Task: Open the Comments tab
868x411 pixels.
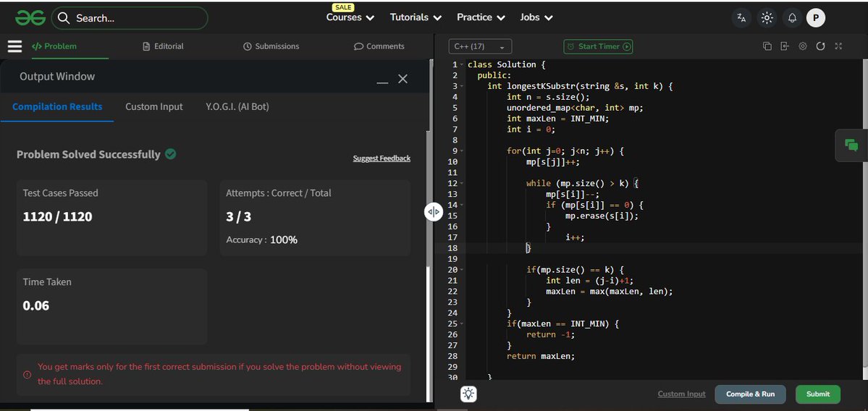Action: tap(379, 46)
